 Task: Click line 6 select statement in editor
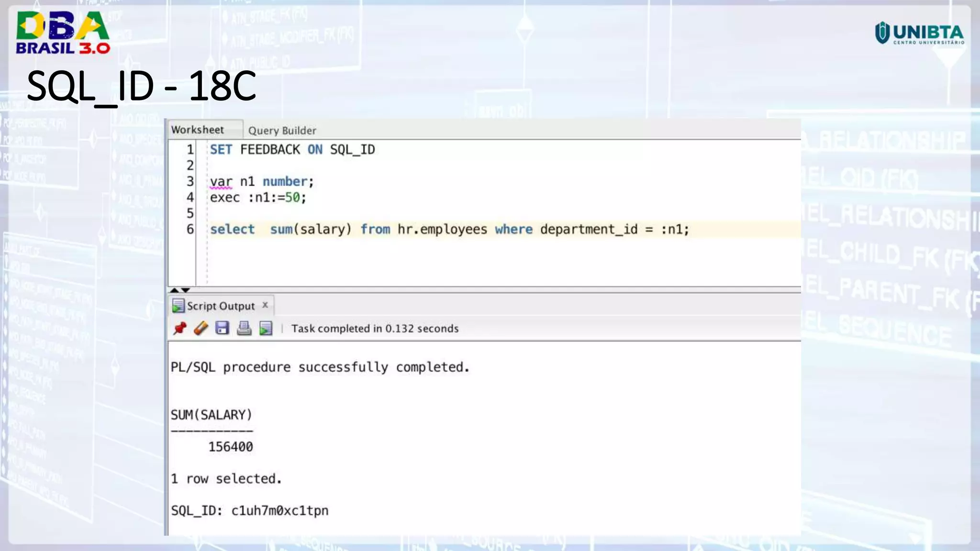click(x=449, y=230)
